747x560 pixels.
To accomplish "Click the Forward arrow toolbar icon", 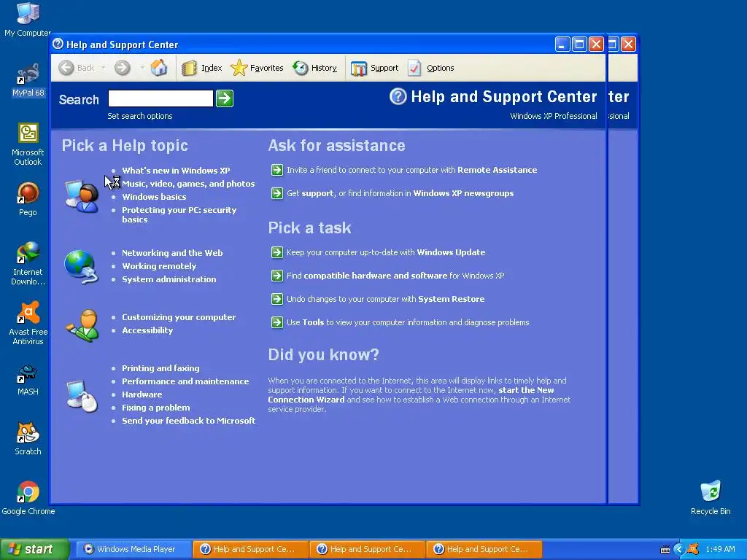I will point(123,68).
